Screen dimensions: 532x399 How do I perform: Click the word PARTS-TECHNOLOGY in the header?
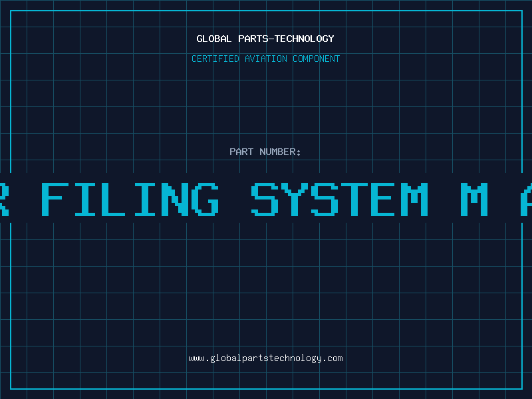[x=287, y=39]
